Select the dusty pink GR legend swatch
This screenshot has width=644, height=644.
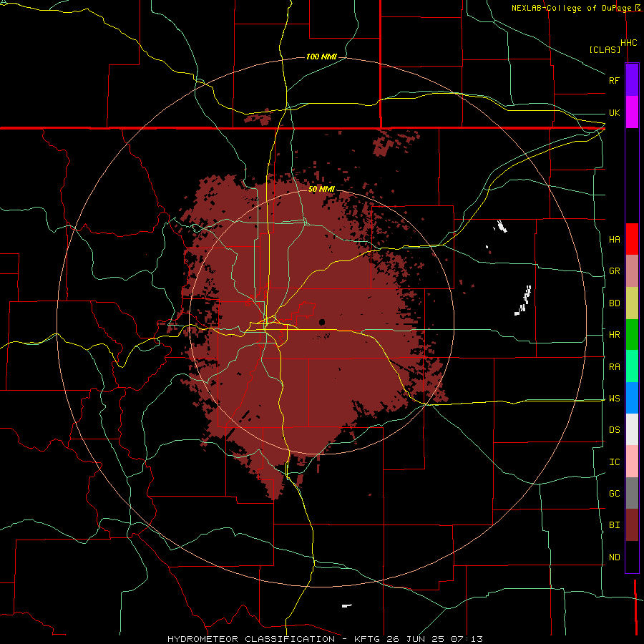(632, 271)
